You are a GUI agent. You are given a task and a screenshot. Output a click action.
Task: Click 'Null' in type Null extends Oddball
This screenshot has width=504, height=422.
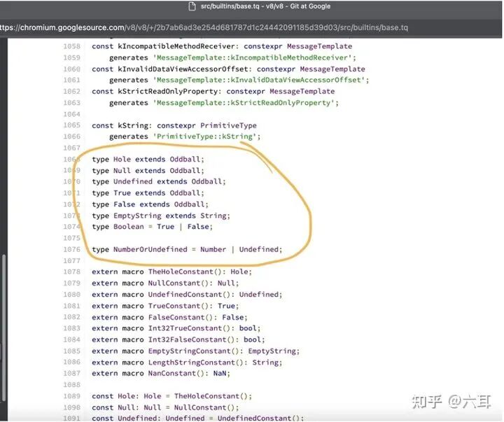pos(122,171)
